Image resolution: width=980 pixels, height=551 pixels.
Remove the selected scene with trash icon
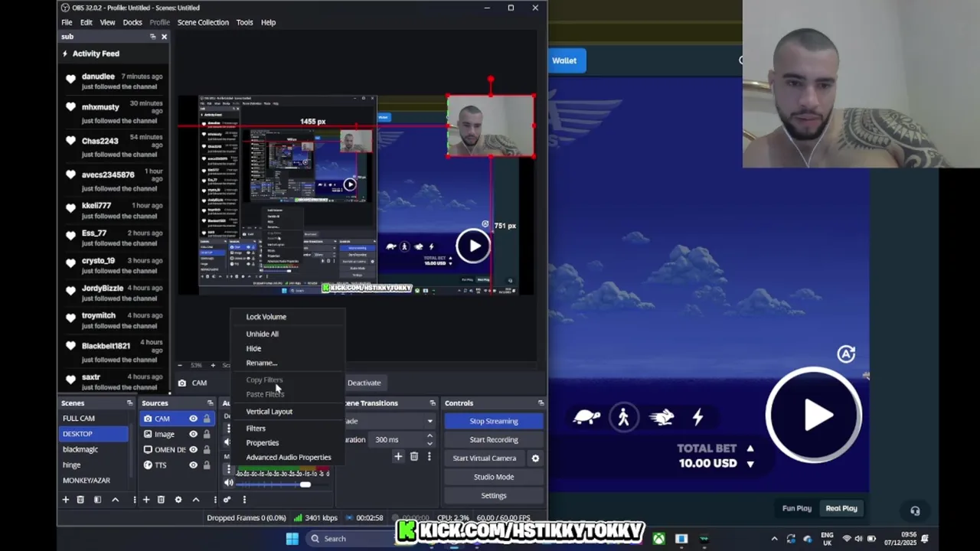click(x=80, y=500)
